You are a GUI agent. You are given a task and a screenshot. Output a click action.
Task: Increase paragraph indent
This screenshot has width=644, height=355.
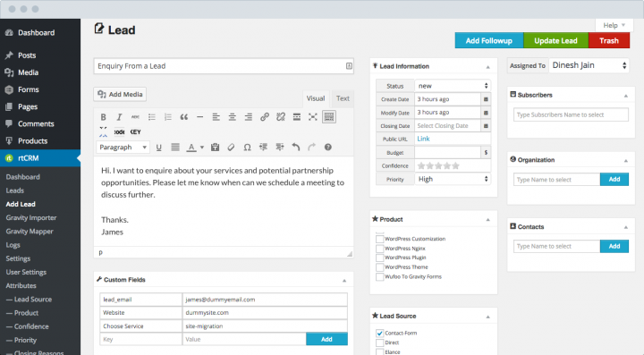(x=280, y=148)
